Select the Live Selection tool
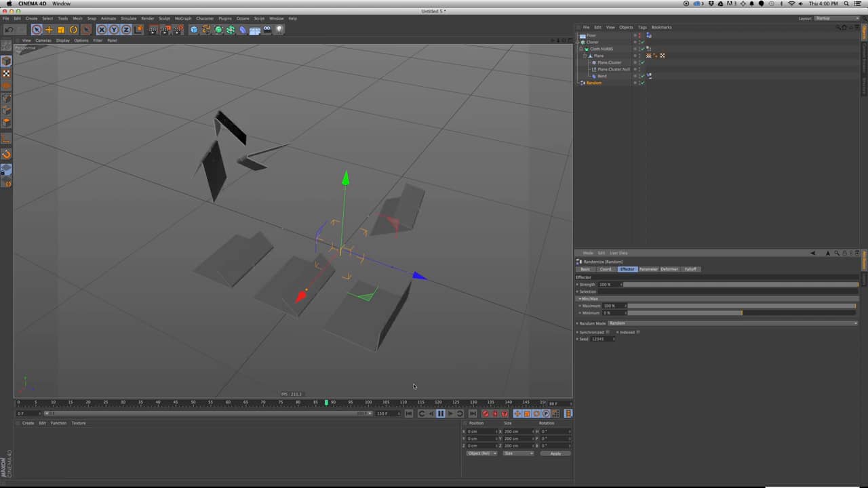 pyautogui.click(x=37, y=30)
